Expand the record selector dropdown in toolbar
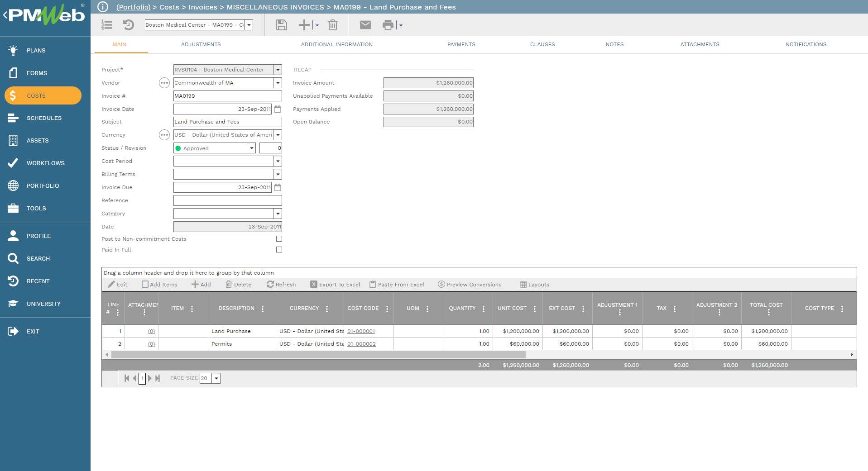 (249, 25)
